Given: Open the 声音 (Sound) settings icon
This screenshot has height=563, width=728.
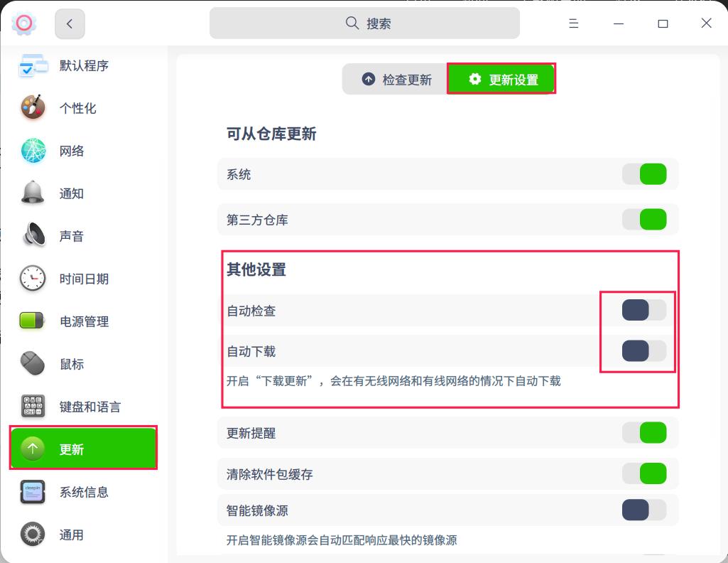Looking at the screenshot, I should click(x=33, y=236).
